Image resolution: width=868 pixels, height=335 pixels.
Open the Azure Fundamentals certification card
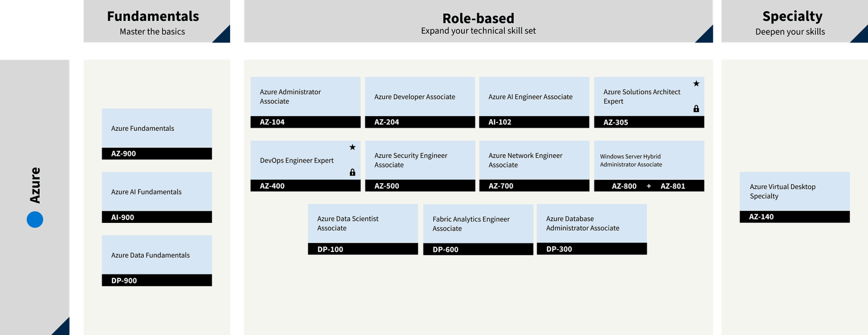[156, 128]
